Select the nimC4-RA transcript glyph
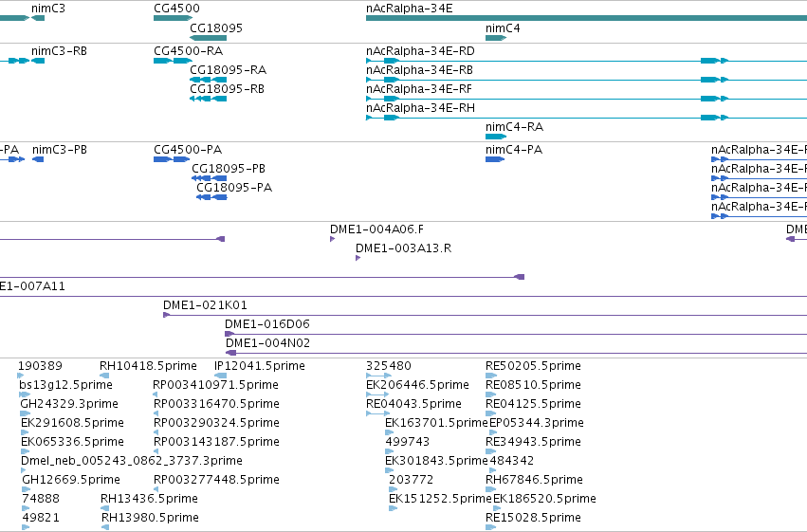Screen dimensions: 807x532 [496, 137]
